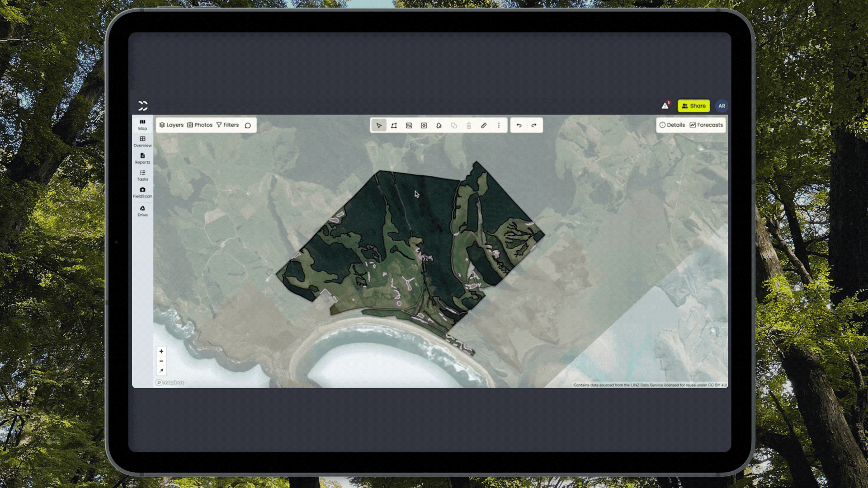868x488 pixels.
Task: Open the three-dot more tools menu
Action: tap(499, 125)
